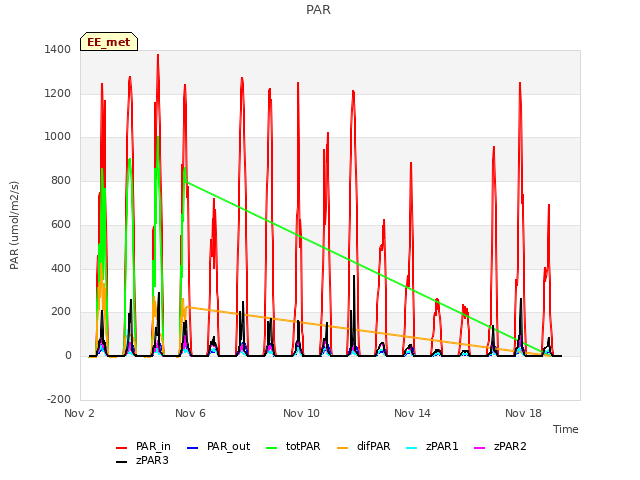Click the 0 y-axis tick label

pyautogui.click(x=68, y=356)
